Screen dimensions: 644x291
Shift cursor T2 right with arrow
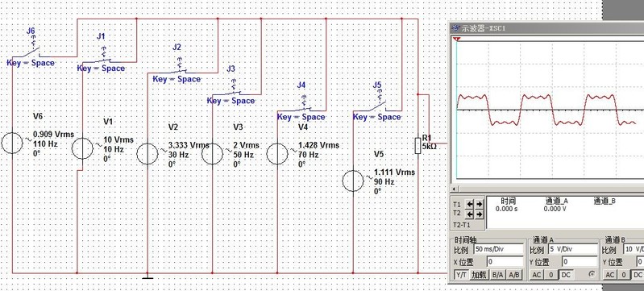click(x=479, y=214)
